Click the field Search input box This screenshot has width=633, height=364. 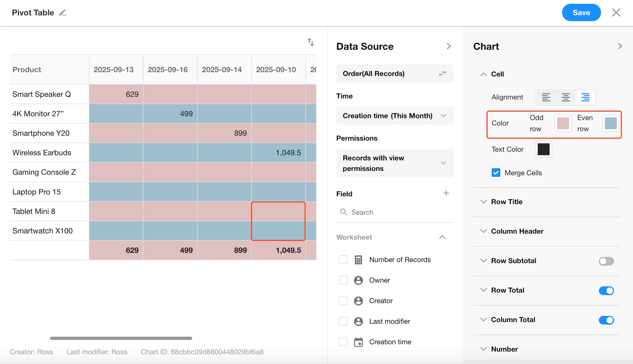[x=398, y=212]
